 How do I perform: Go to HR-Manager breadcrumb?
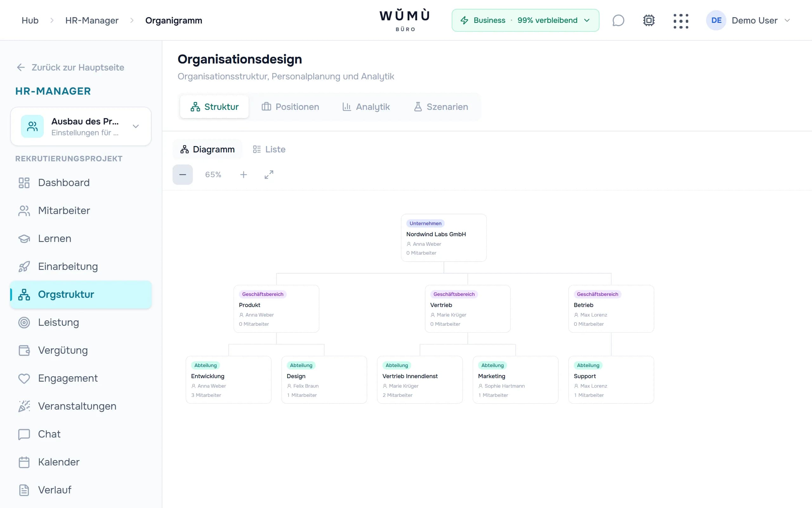pyautogui.click(x=92, y=21)
